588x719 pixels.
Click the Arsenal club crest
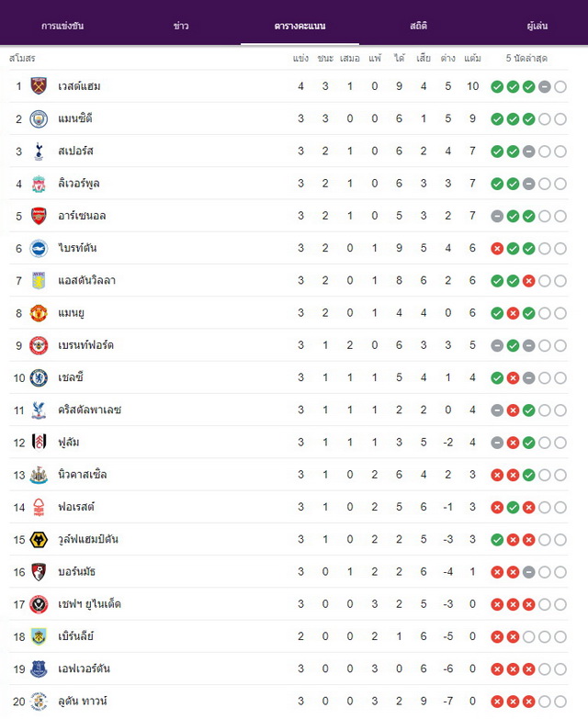[39, 216]
